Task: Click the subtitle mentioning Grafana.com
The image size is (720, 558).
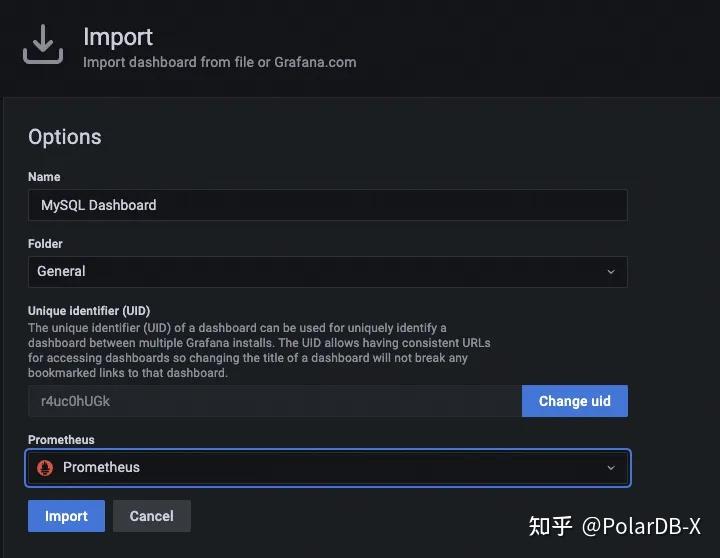Action: (x=219, y=62)
